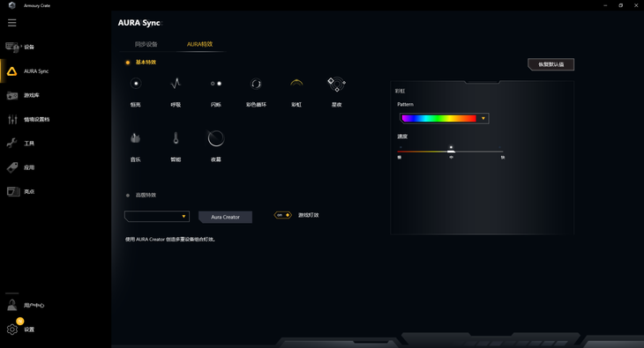Pick the 闪烁 strobing effect
Viewport: 644px width, 348px height.
(215, 84)
